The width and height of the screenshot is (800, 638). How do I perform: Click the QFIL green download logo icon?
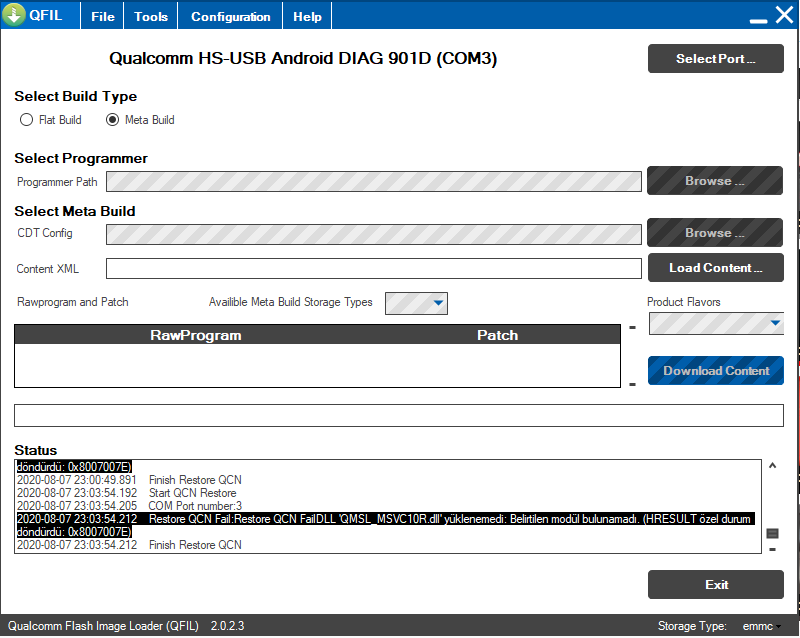(x=14, y=15)
